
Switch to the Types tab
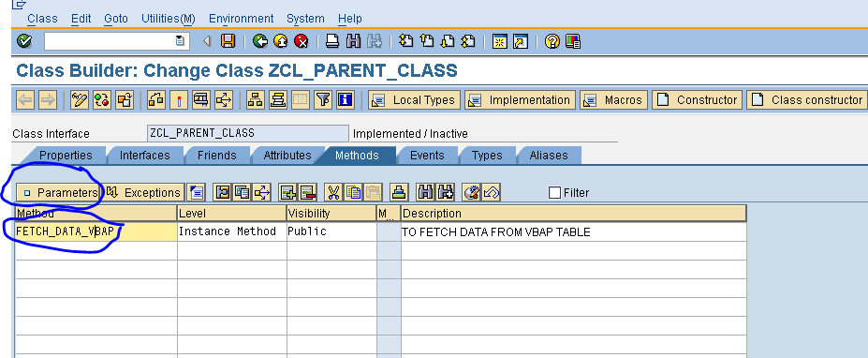tap(487, 156)
